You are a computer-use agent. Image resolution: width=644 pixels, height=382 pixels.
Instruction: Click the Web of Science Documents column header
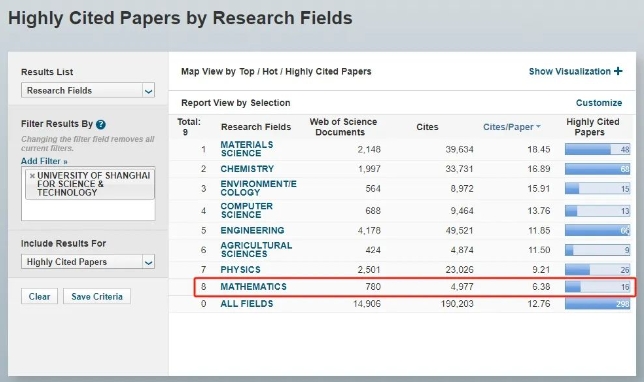pos(343,127)
